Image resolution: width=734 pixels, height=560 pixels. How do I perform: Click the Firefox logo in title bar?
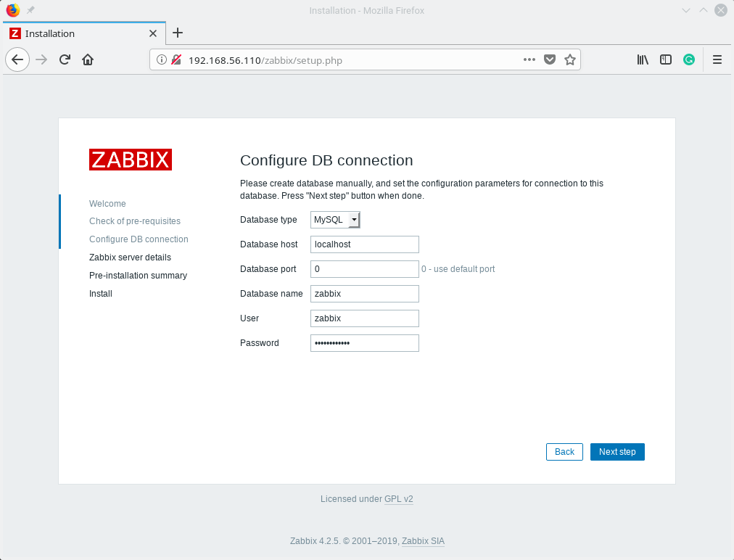click(x=12, y=10)
